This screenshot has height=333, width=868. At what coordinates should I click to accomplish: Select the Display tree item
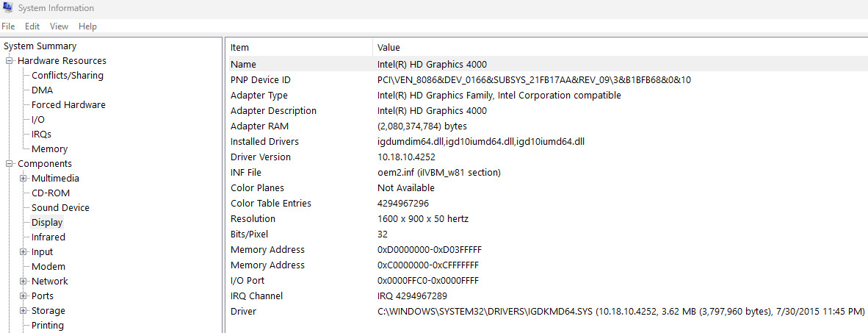pyautogui.click(x=47, y=223)
